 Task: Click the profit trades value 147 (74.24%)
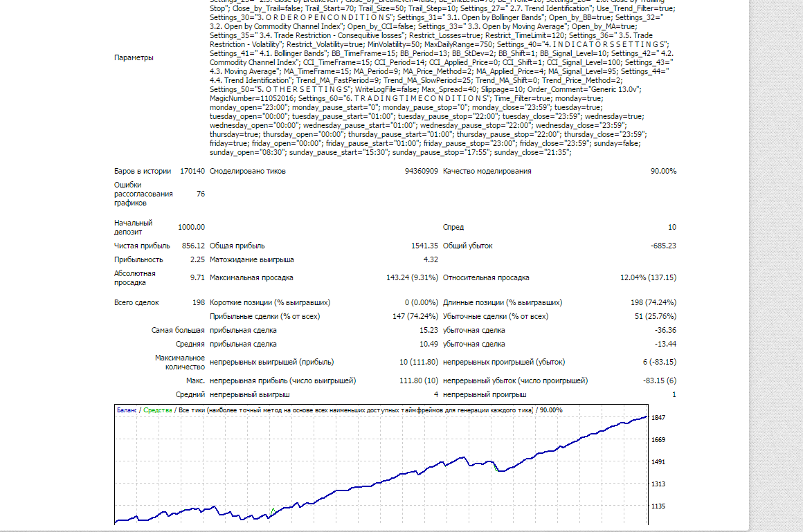point(415,316)
